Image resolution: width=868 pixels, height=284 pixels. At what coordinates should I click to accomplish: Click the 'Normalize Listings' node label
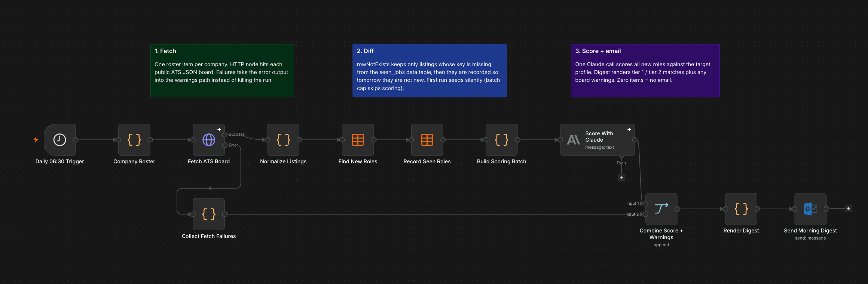[x=283, y=161]
